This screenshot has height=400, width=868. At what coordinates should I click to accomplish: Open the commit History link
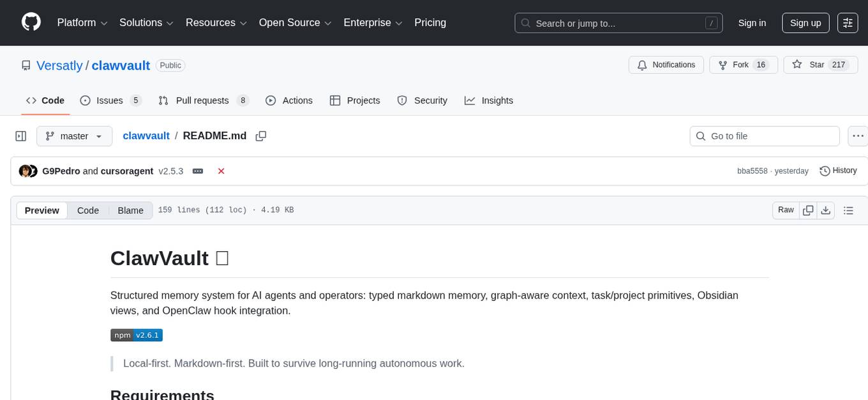click(x=838, y=171)
